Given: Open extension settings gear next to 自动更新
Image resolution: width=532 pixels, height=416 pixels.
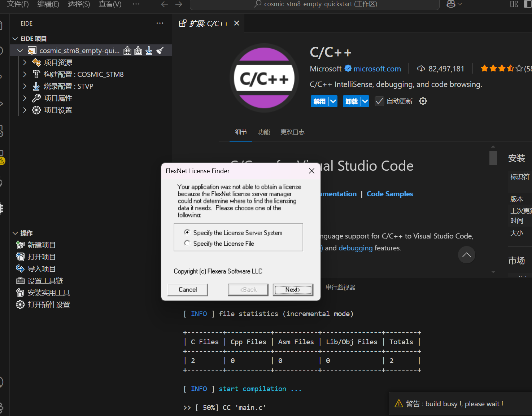Looking at the screenshot, I should point(423,101).
